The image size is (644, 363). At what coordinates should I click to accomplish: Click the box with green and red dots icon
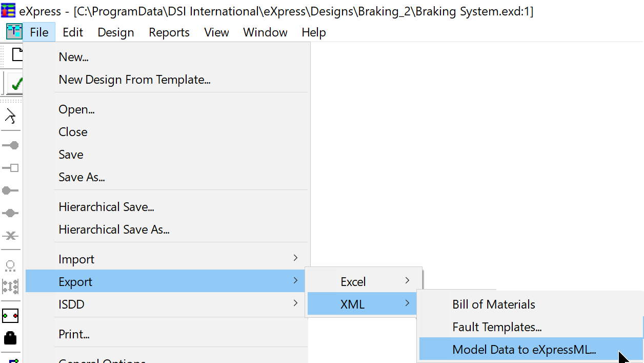pos(10,315)
